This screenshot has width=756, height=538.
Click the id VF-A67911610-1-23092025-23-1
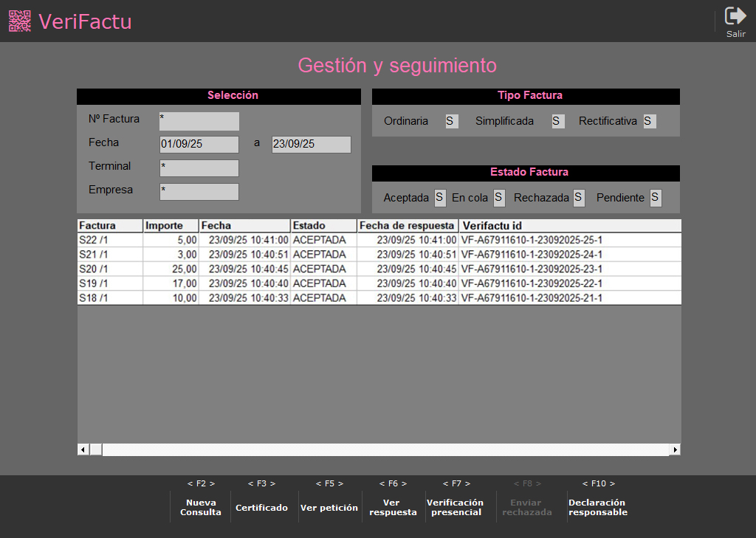click(x=532, y=269)
